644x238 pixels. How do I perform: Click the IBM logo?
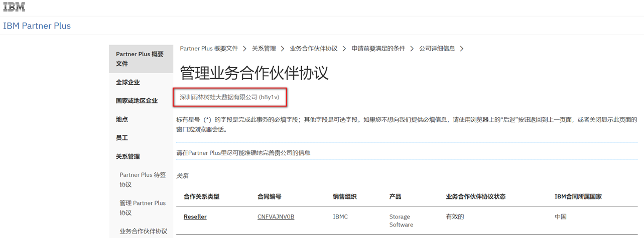click(x=14, y=7)
